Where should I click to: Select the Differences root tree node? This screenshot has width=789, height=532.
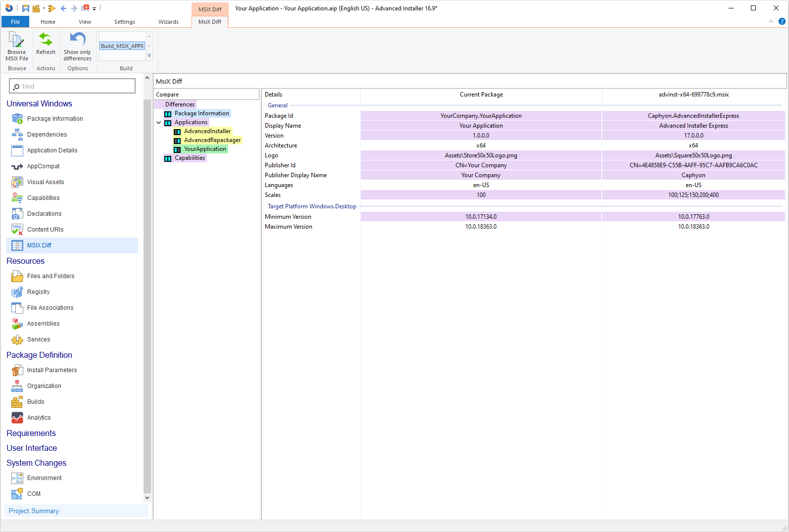[x=180, y=104]
